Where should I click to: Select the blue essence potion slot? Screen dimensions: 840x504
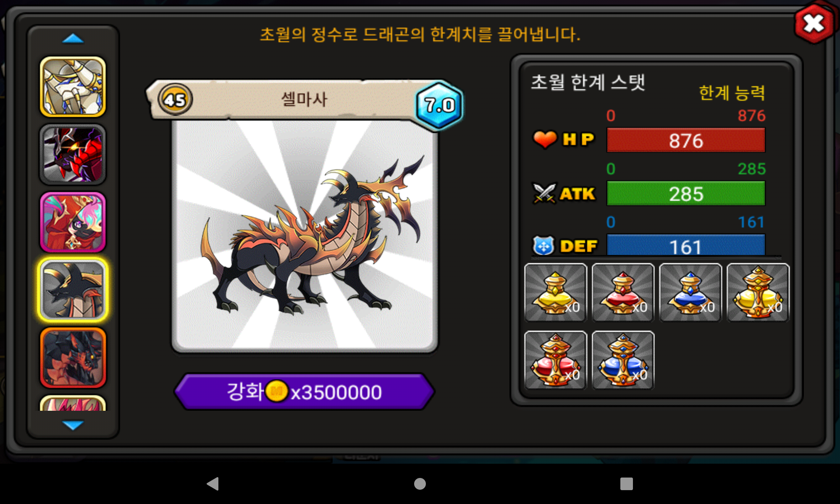tap(690, 293)
